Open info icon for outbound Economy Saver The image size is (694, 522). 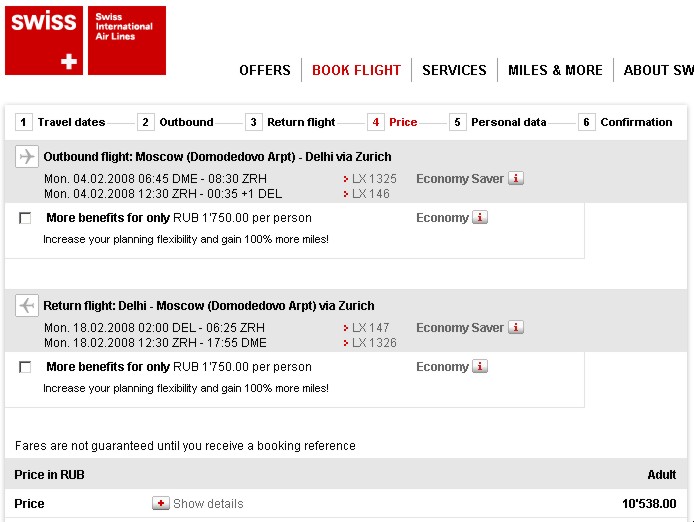[x=516, y=179]
